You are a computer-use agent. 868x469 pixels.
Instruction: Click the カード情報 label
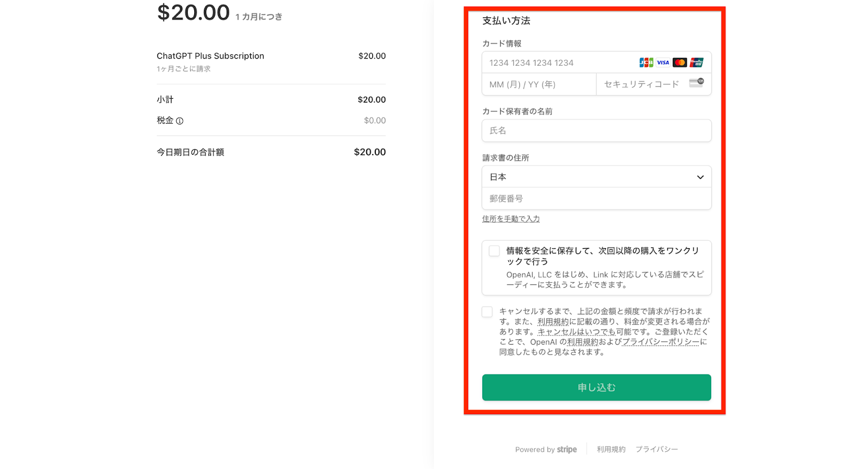(502, 43)
